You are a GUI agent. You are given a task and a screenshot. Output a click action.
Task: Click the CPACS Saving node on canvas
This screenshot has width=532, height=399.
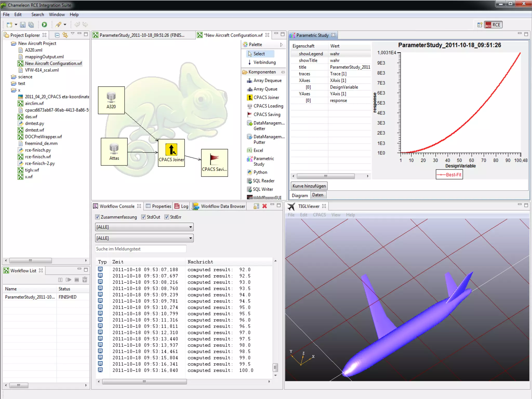click(x=215, y=163)
